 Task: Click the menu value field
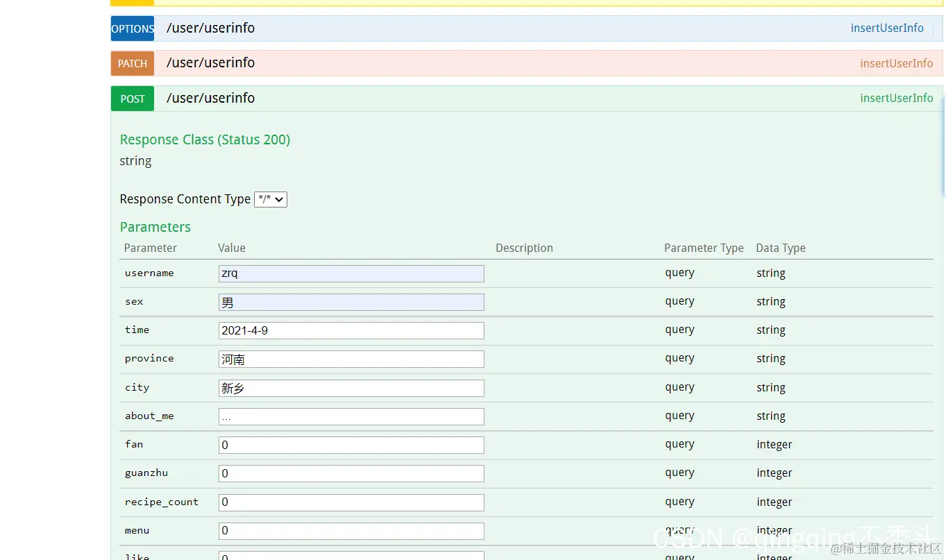tap(351, 531)
